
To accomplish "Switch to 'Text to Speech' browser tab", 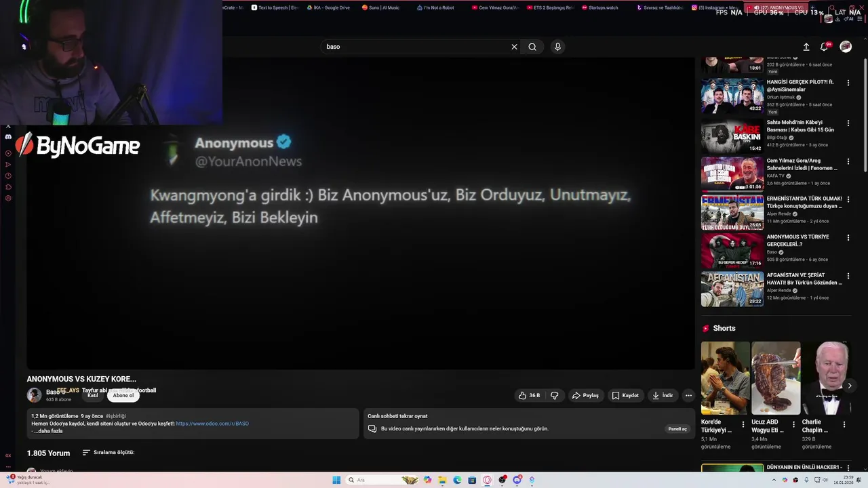I will coord(275,7).
